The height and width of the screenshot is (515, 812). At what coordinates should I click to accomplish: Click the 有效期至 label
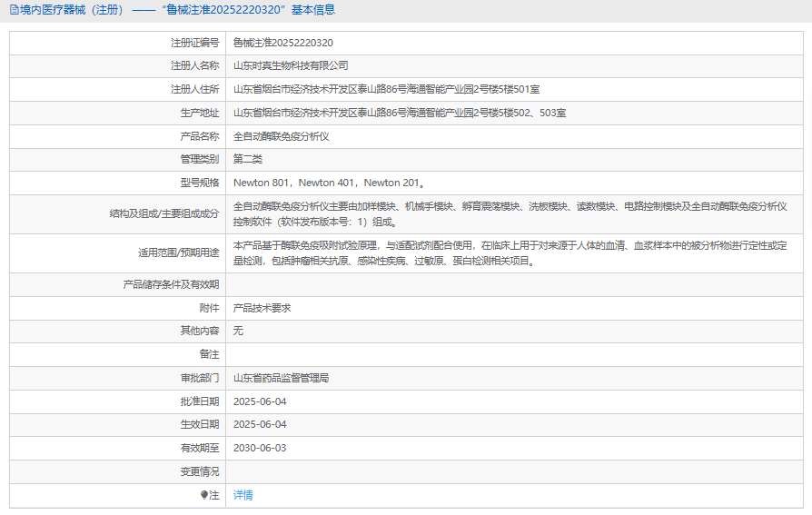coord(200,448)
